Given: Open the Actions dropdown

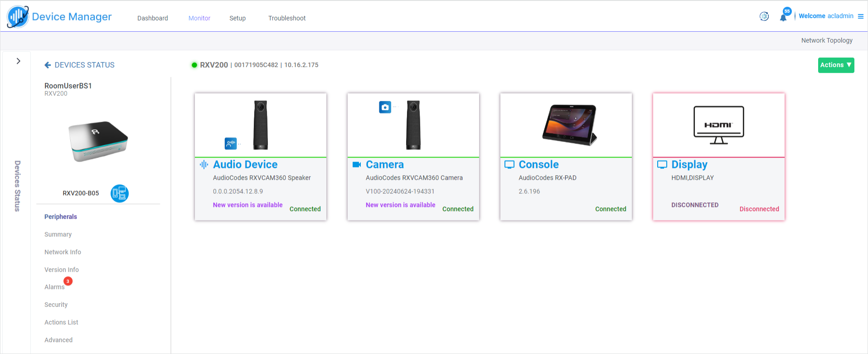Looking at the screenshot, I should (835, 65).
